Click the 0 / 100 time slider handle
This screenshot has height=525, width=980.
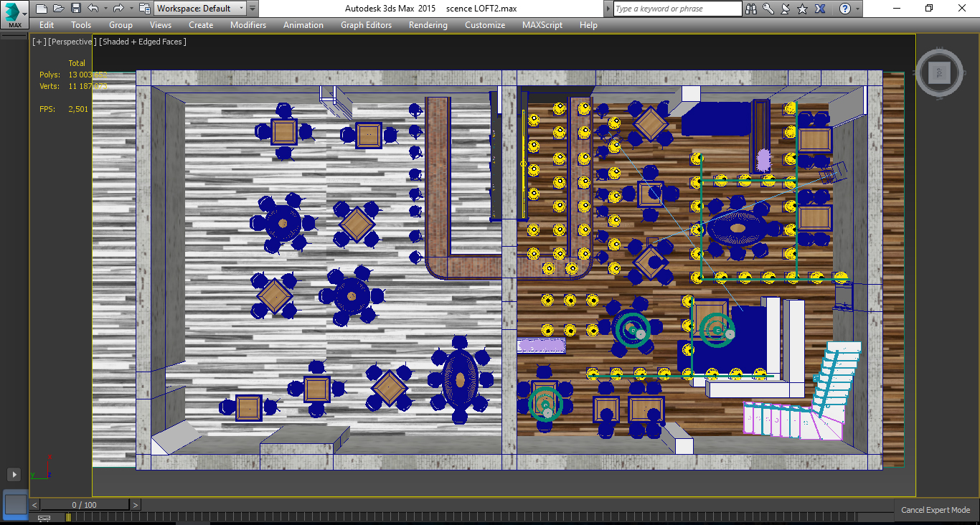pyautogui.click(x=85, y=505)
